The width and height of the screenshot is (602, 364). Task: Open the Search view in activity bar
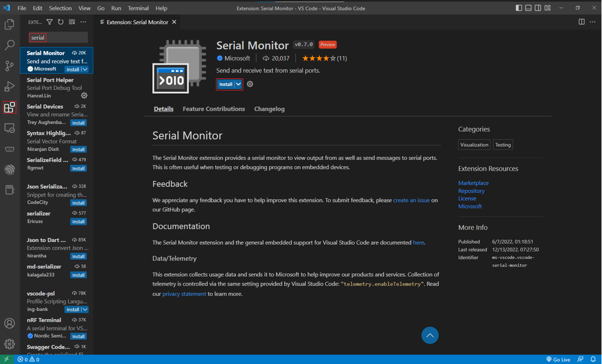[x=9, y=45]
